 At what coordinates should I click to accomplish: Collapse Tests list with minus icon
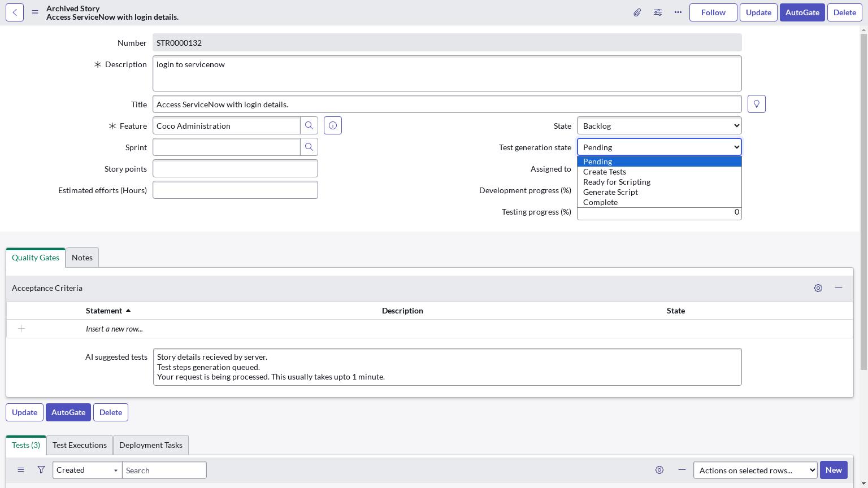[x=682, y=470]
